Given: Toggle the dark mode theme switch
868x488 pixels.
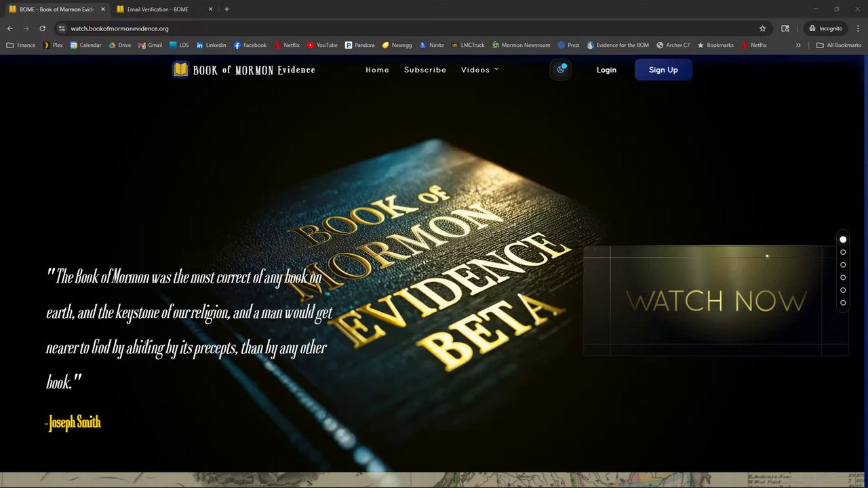Looking at the screenshot, I should point(560,69).
